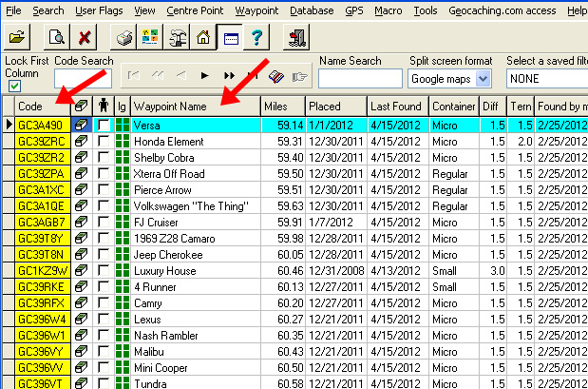Viewport: 588px width, 389px height.
Task: Click the blue question mark help icon
Action: (256, 37)
